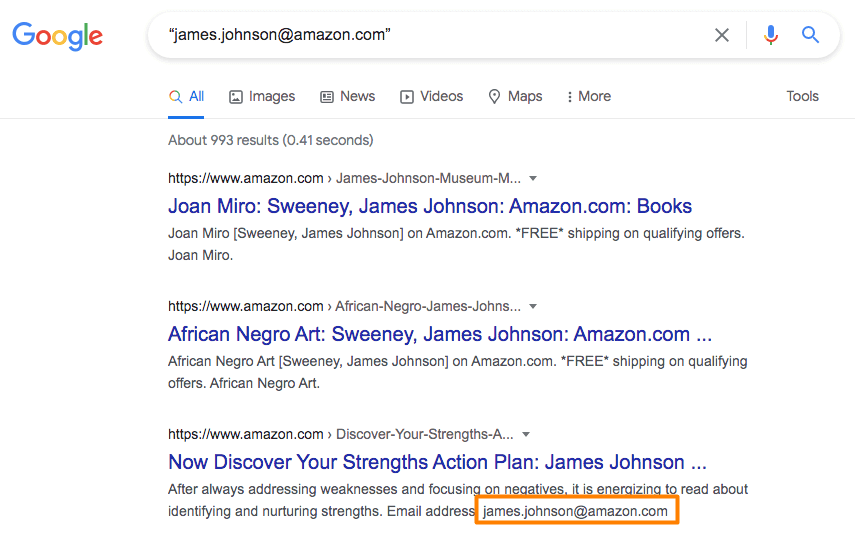This screenshot has width=855, height=537.
Task: Click 'offers. African Negro Art.' snippet text
Action: click(x=244, y=383)
